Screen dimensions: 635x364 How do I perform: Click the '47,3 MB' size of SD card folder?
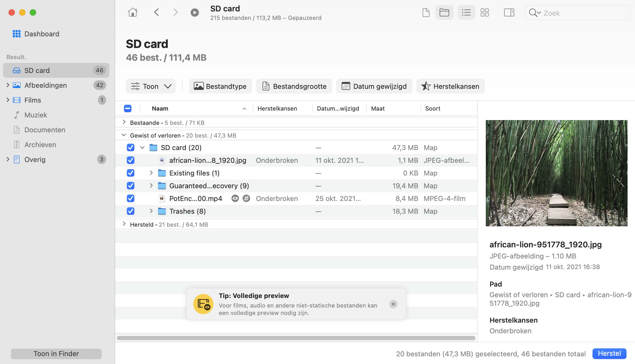(405, 147)
